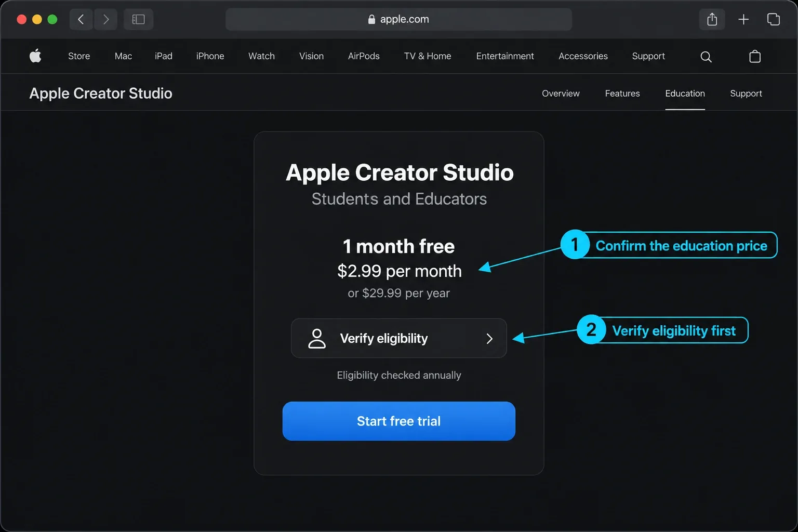Viewport: 798px width, 532px height.
Task: Show the tab overview icon
Action: pyautogui.click(x=774, y=20)
